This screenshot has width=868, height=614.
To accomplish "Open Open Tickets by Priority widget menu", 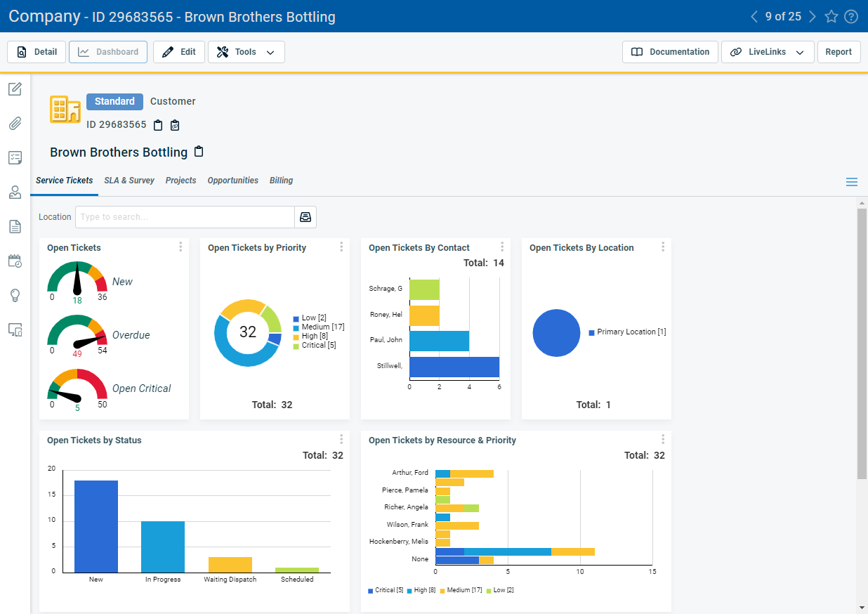I will pyautogui.click(x=341, y=247).
